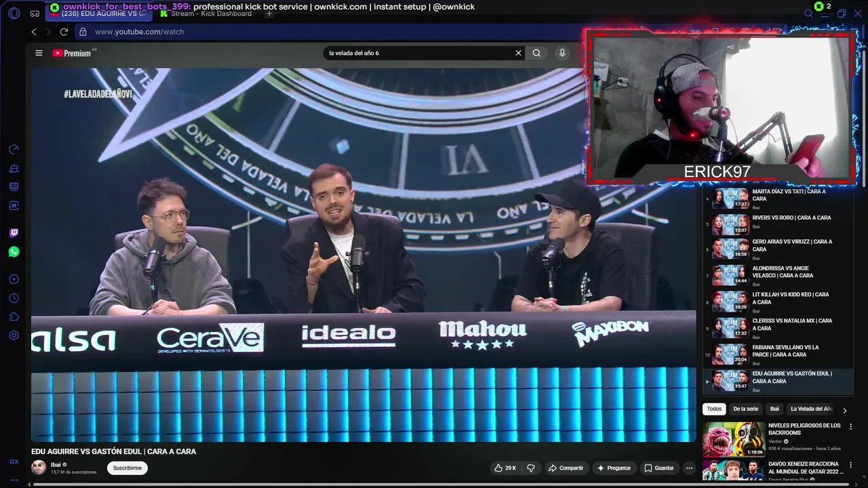Open Marta Díaz vs Tati playlist video

coord(777,198)
